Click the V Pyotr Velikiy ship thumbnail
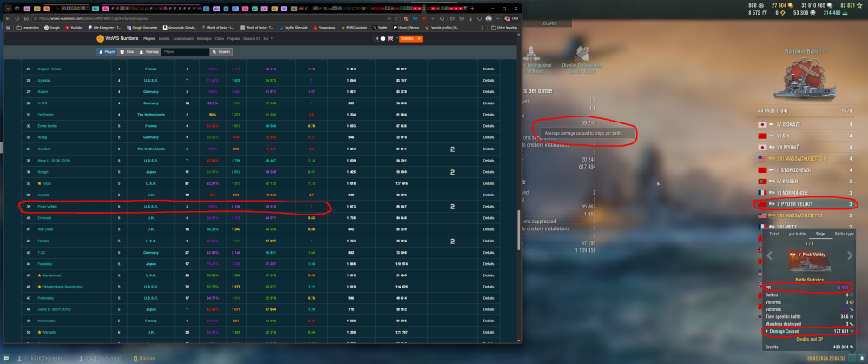The height and width of the screenshot is (364, 868). click(x=809, y=261)
